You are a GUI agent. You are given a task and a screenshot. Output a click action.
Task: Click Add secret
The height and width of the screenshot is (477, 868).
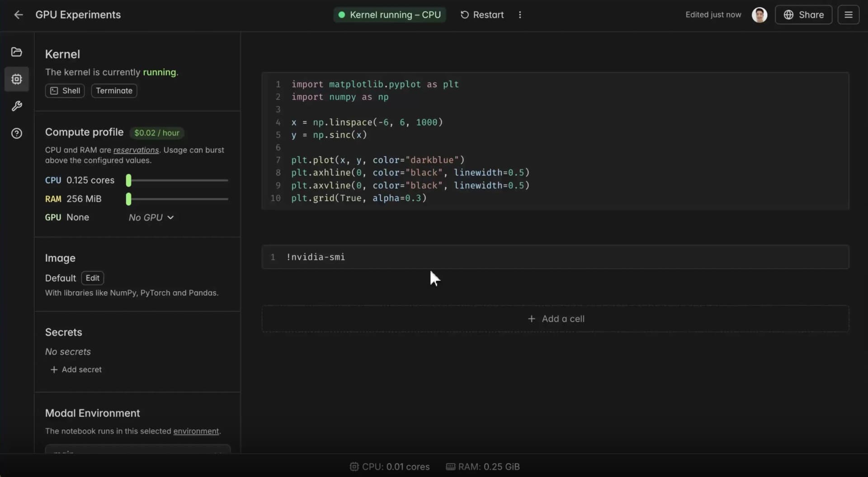coord(76,370)
